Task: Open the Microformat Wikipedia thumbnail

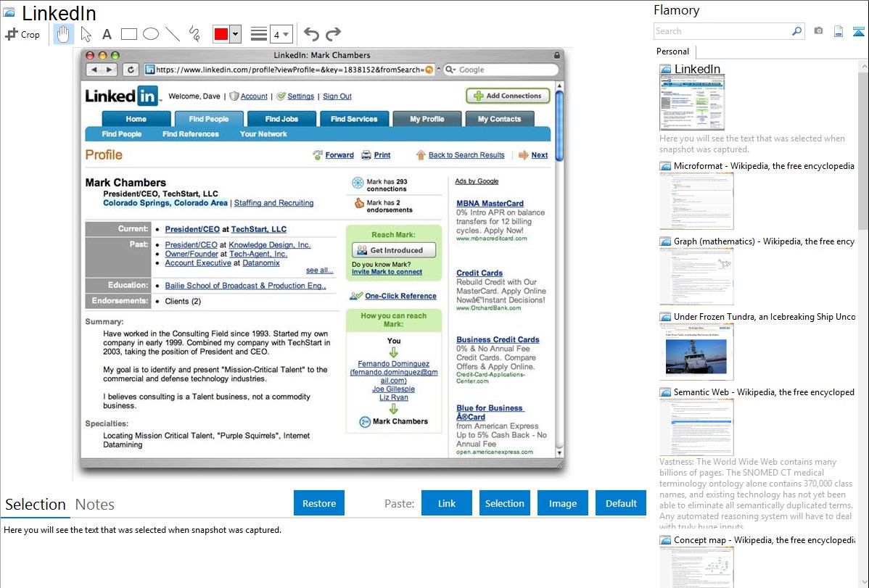Action: click(x=696, y=201)
